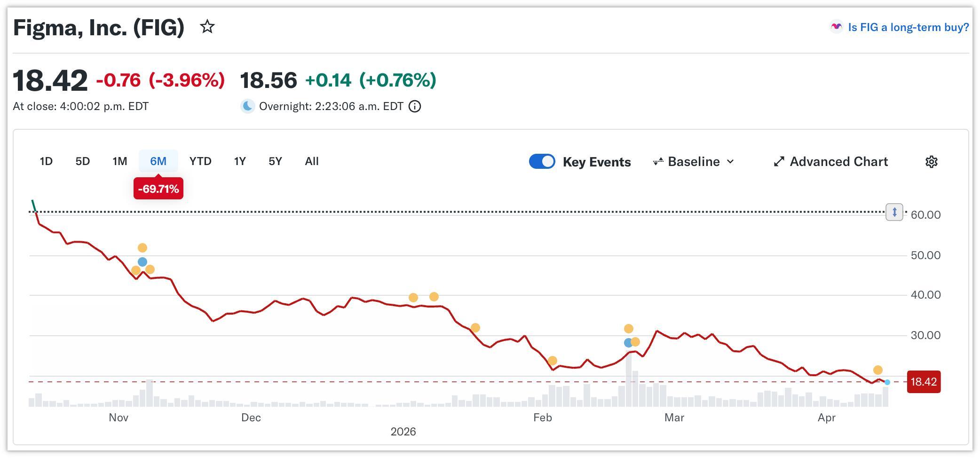980x458 pixels.
Task: Choose the 1Y time range
Action: (x=240, y=161)
